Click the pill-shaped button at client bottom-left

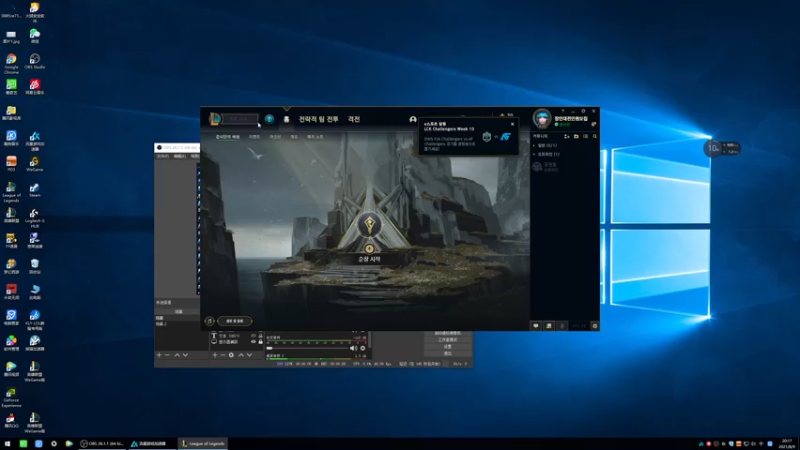point(235,321)
